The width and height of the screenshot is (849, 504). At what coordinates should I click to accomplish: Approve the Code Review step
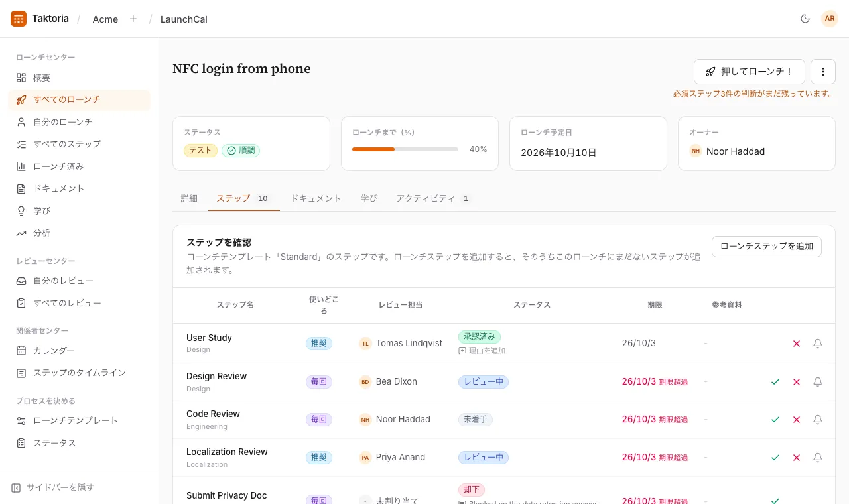[x=775, y=420]
